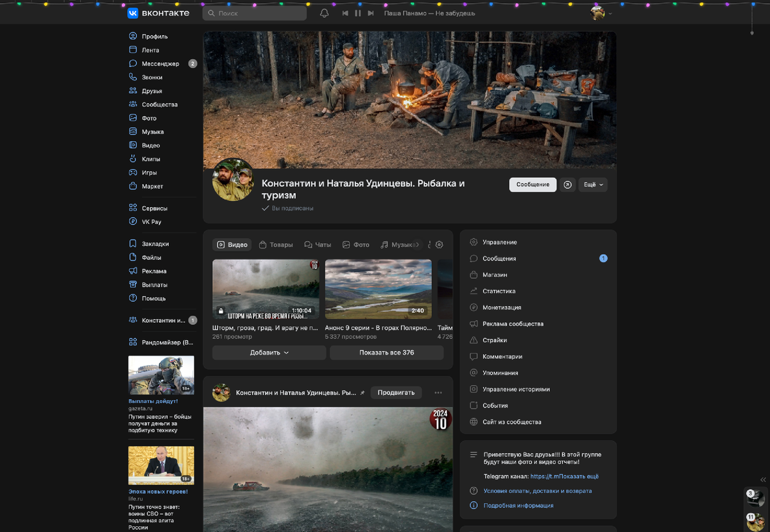The width and height of the screenshot is (770, 532).
Task: Click the Сообщение button
Action: click(533, 185)
